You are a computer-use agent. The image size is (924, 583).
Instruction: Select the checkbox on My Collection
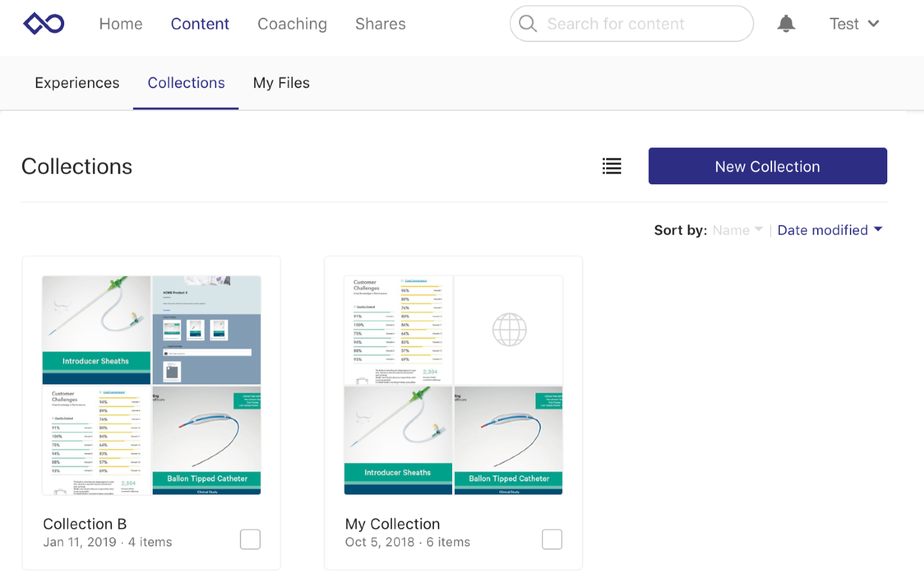click(552, 539)
